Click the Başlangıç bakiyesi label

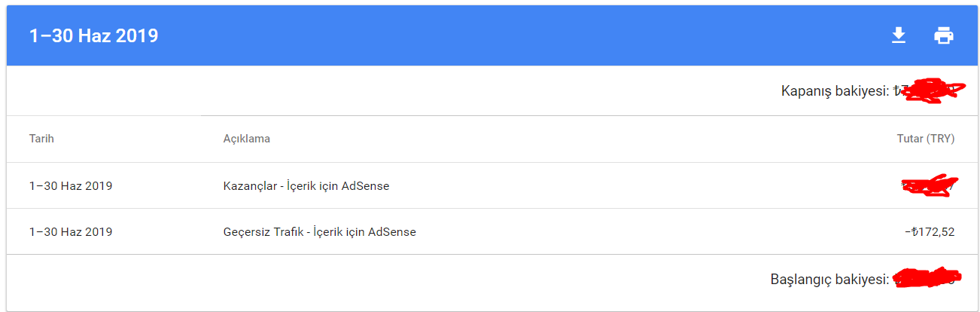click(x=829, y=279)
